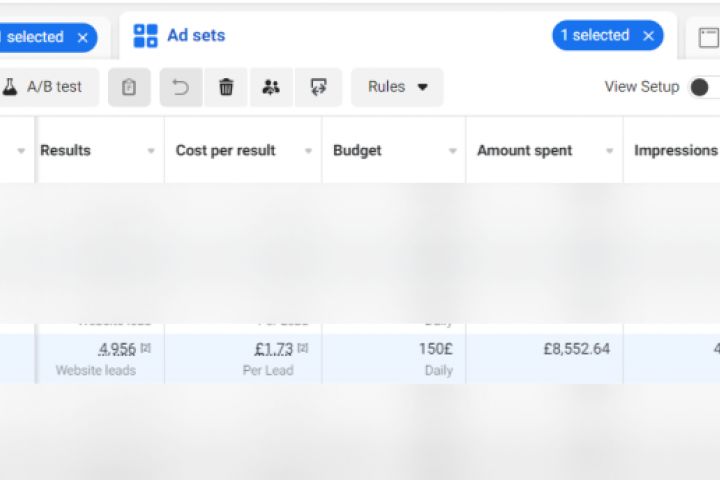Delete selected ad set with trash icon
Viewport: 720px width, 480px height.
coord(226,87)
